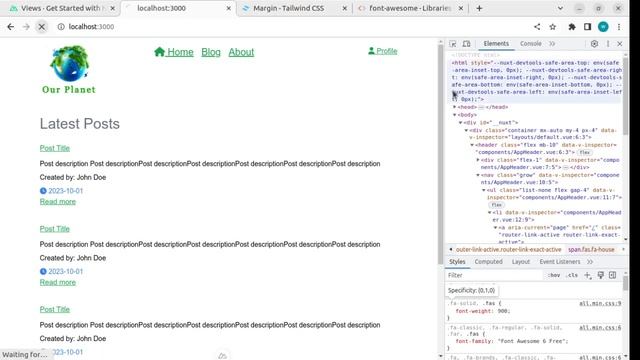Viewport: 640px width, 360px height.
Task: Toggle the browser side panel icon
Action: [x=587, y=27]
